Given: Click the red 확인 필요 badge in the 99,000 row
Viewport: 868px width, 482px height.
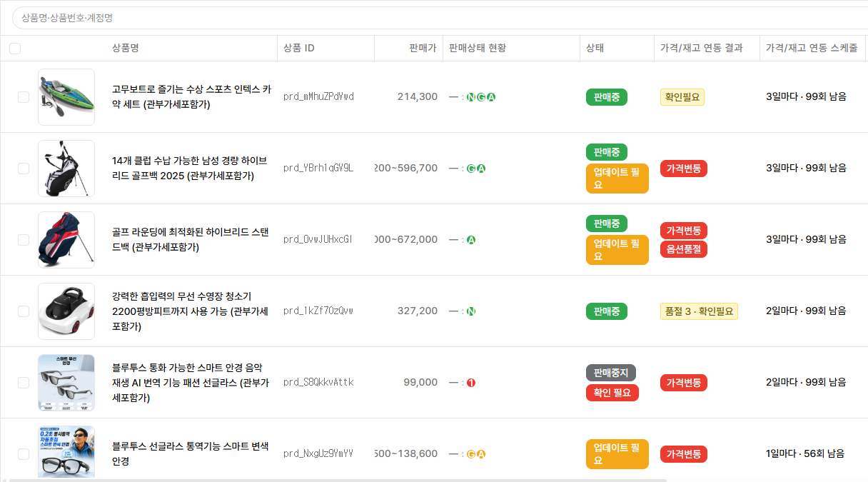Looking at the screenshot, I should (x=612, y=393).
